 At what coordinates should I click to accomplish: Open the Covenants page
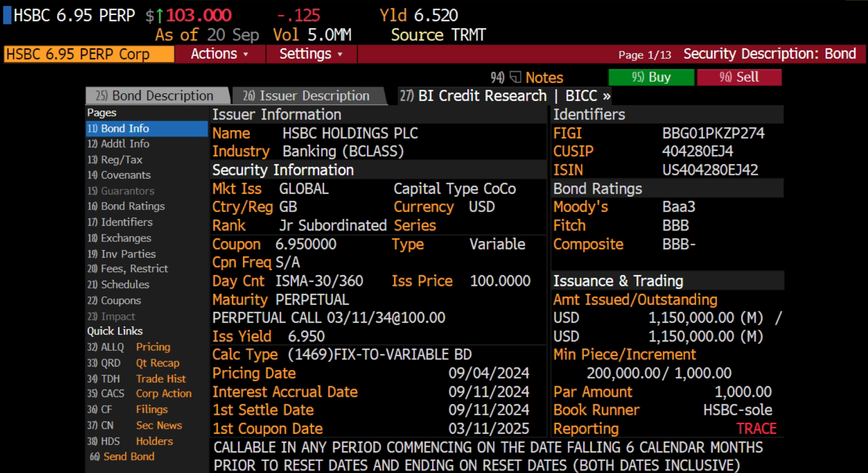pyautogui.click(x=119, y=175)
